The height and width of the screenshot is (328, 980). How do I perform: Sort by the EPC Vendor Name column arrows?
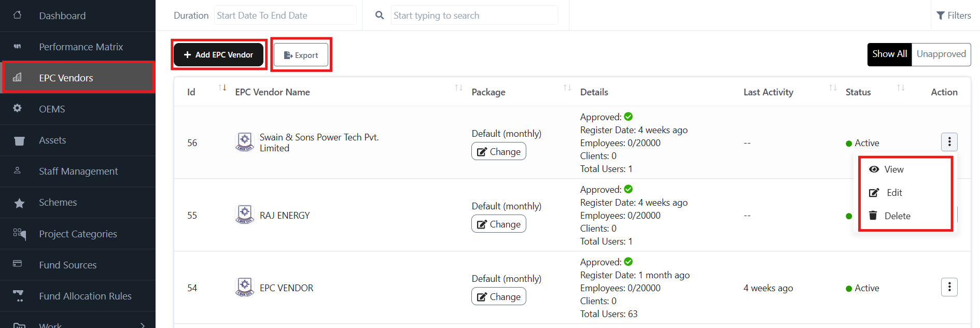click(458, 88)
